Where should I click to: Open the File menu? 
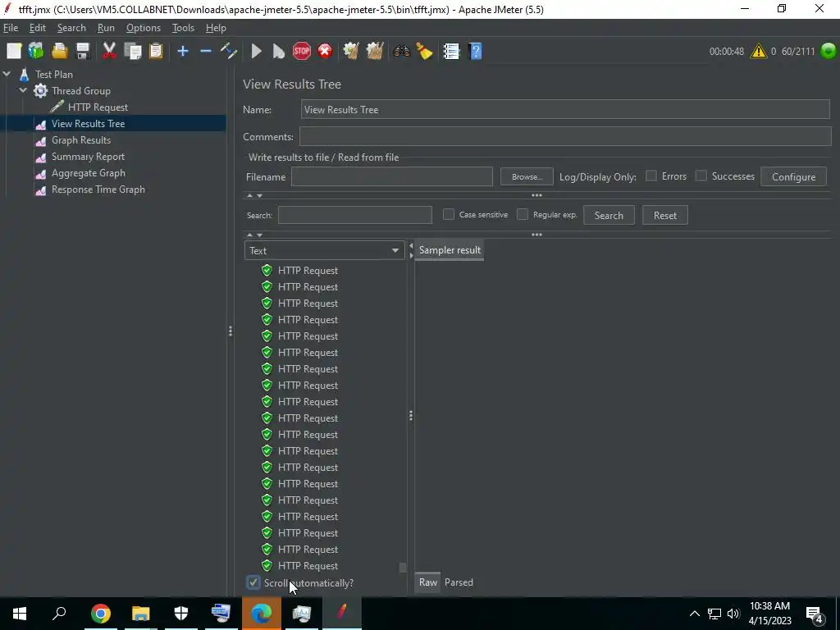(x=10, y=28)
